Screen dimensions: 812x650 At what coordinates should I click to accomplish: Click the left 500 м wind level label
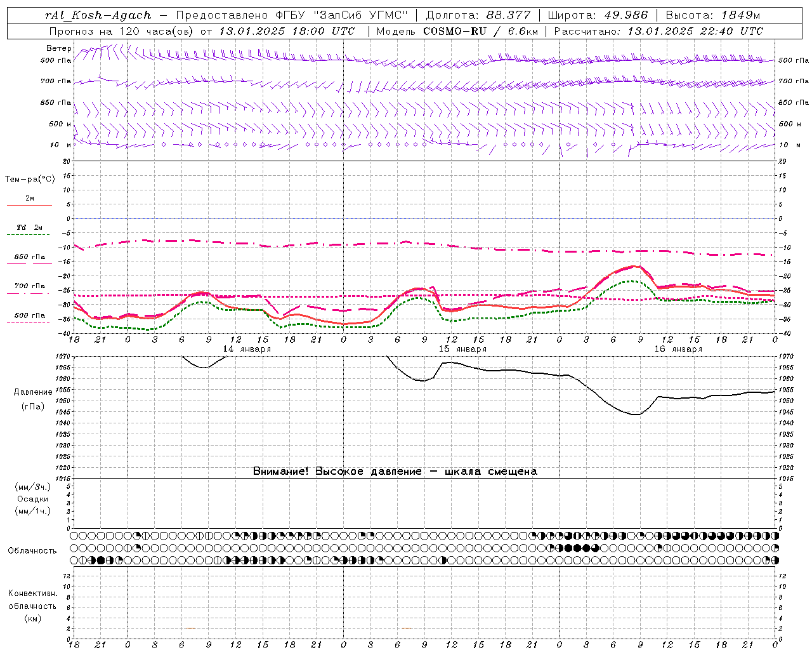(x=60, y=124)
